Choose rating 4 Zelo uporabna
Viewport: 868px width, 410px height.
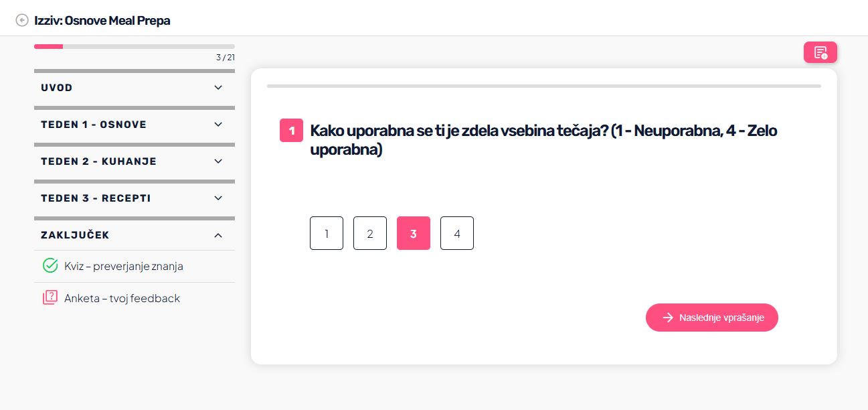coord(457,233)
